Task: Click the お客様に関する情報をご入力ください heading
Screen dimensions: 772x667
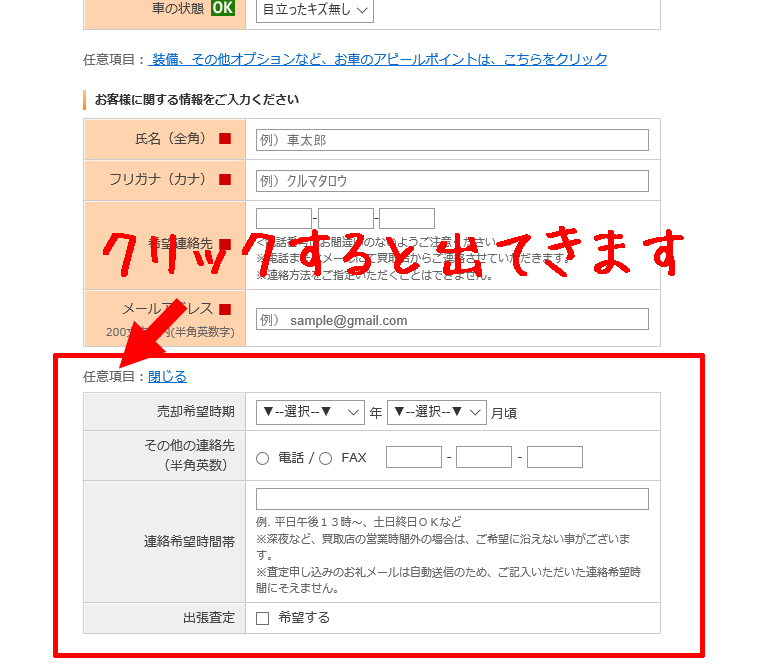Action: coord(197,99)
